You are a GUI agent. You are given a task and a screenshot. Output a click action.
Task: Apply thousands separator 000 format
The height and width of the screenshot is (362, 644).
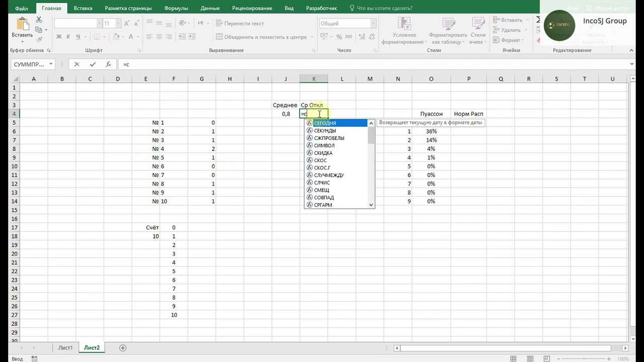(x=349, y=37)
